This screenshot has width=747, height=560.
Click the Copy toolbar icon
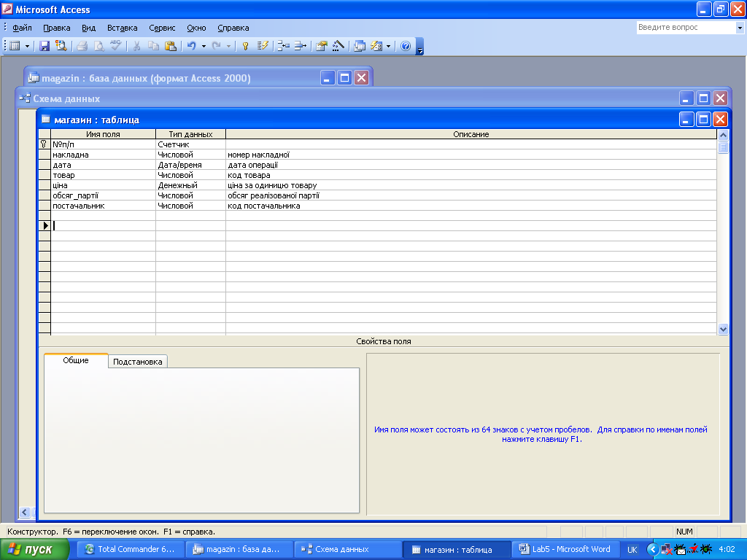coord(153,46)
